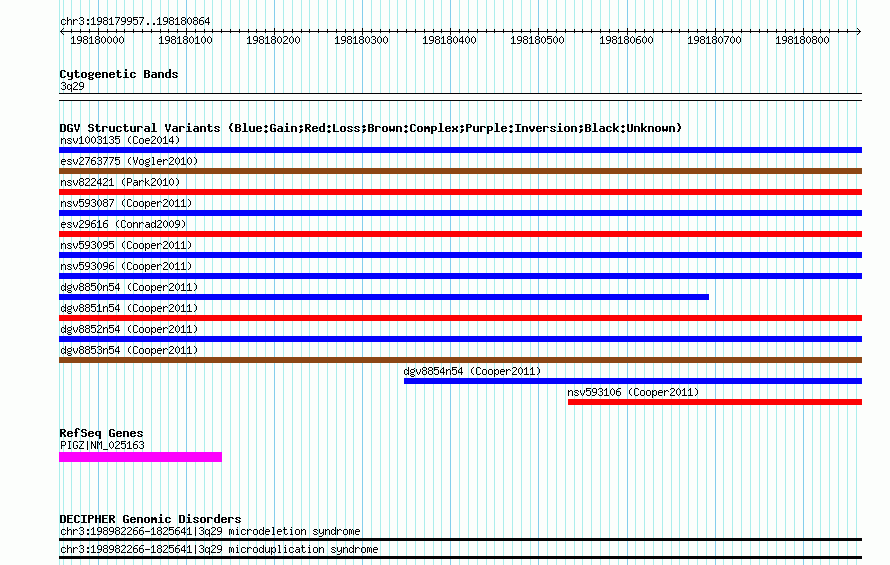This screenshot has height=565, width=890.
Task: Select the blue dgv8852n54 (Cooper2011) bar
Action: [x=460, y=339]
